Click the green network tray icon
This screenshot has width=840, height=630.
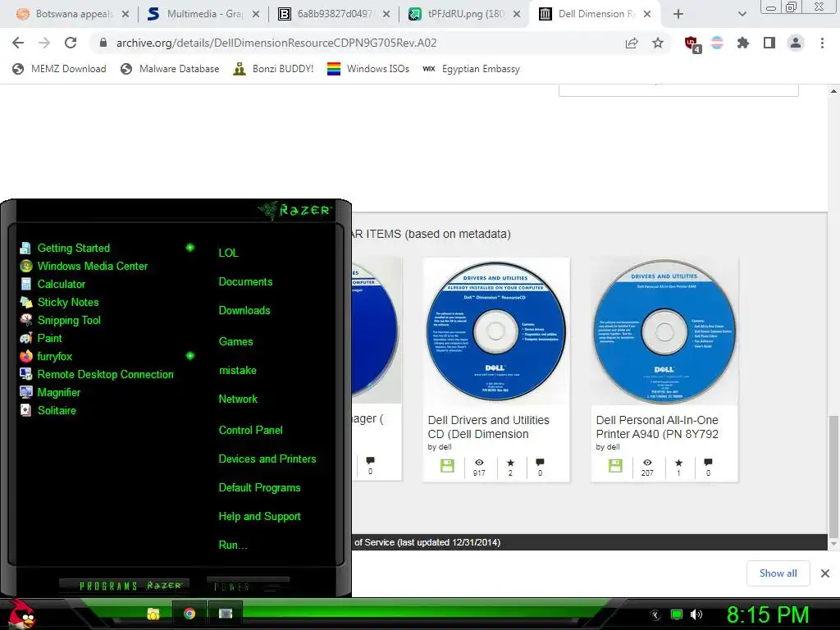tap(677, 614)
